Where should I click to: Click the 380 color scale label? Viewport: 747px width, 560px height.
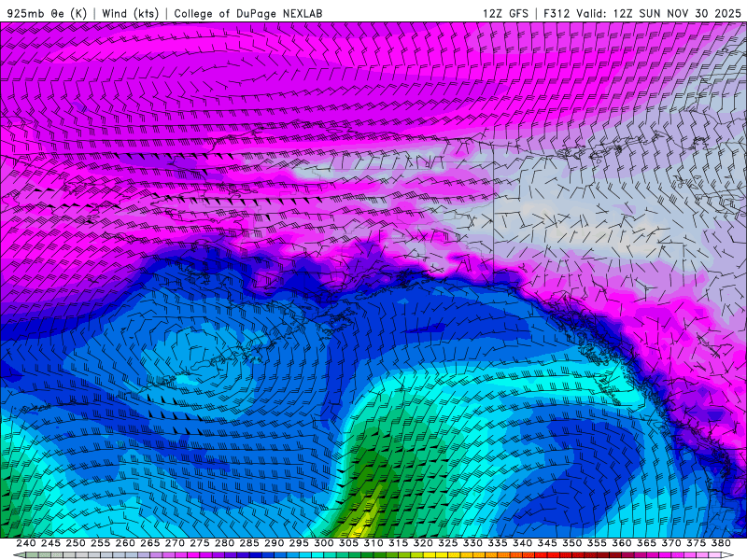point(721,543)
